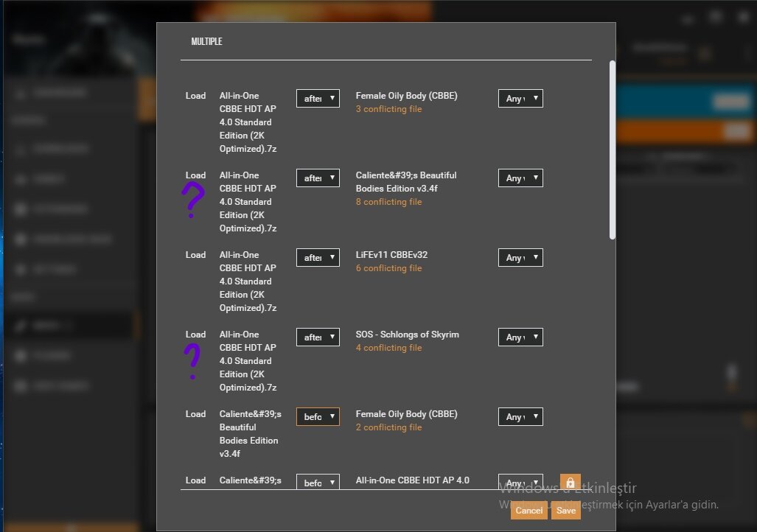Click the dialog's vertical scrollbar

pyautogui.click(x=613, y=150)
